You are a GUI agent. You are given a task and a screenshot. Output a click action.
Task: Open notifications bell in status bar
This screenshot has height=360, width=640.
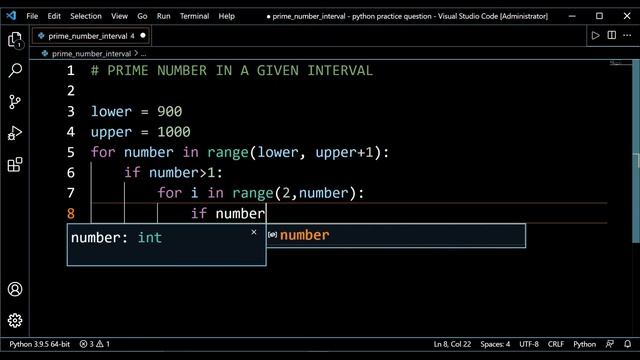pyautogui.click(x=628, y=344)
